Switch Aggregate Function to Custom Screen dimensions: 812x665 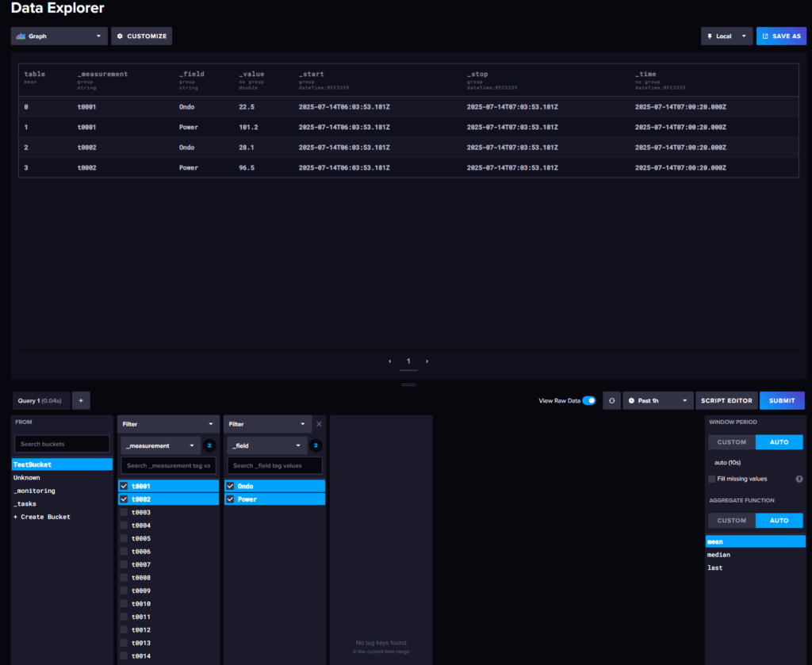732,520
